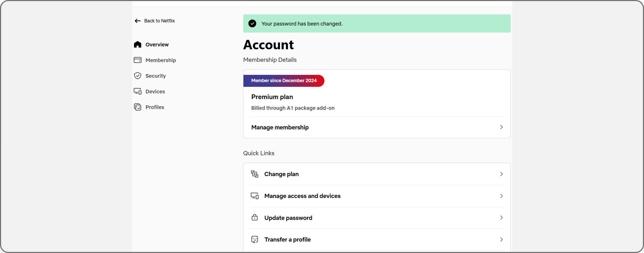Click the Manage access devices icon
The height and width of the screenshot is (253, 644).
tap(254, 196)
